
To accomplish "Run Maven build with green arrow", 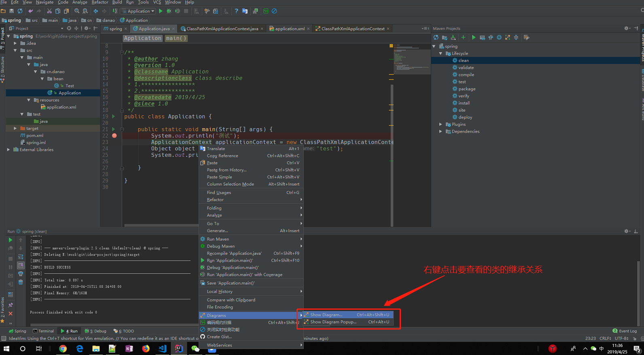I will (x=474, y=38).
